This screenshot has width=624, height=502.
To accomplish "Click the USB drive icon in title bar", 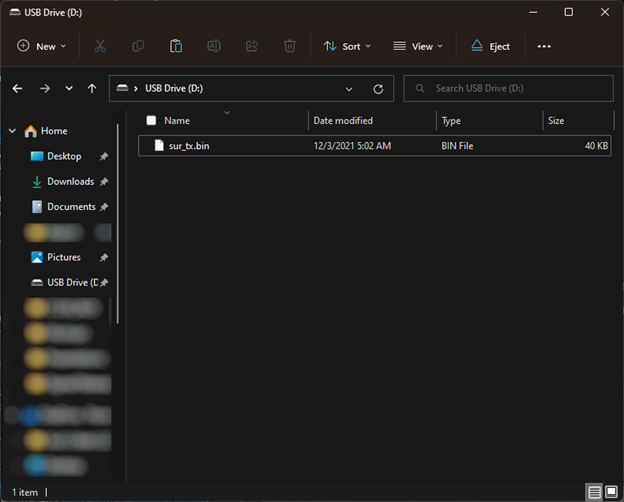I will pos(15,12).
